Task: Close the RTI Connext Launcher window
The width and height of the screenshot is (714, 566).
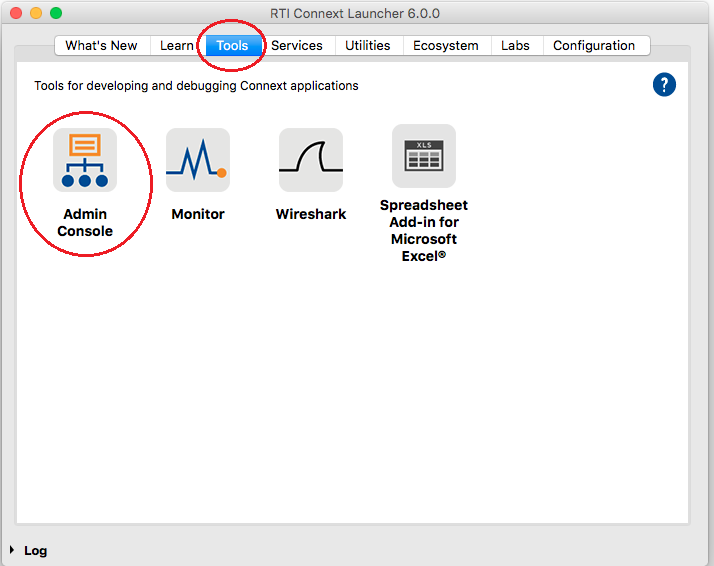Action: (15, 13)
